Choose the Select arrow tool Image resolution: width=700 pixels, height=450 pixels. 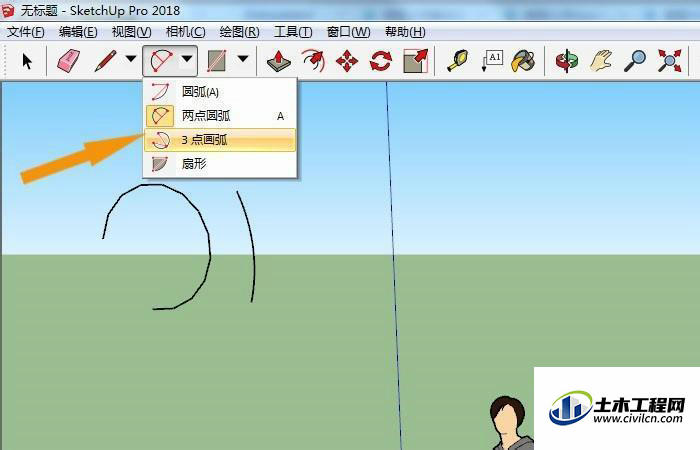tap(27, 61)
